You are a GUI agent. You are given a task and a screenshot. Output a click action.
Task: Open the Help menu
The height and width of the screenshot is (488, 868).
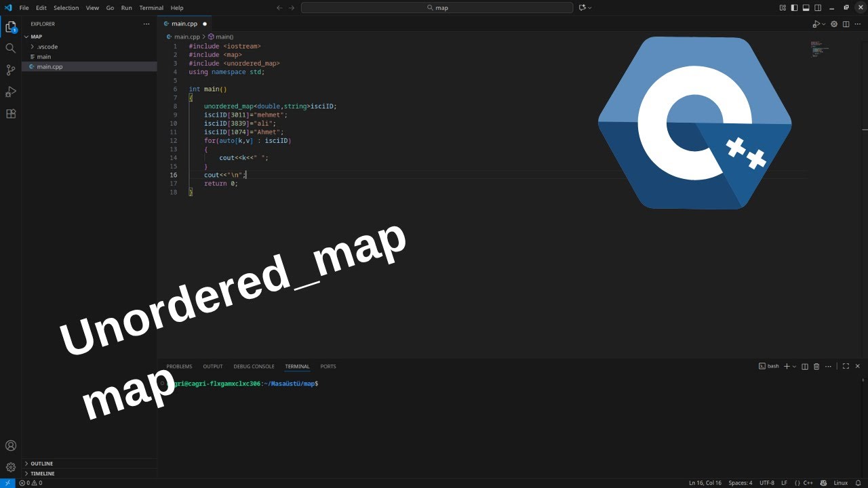[177, 7]
